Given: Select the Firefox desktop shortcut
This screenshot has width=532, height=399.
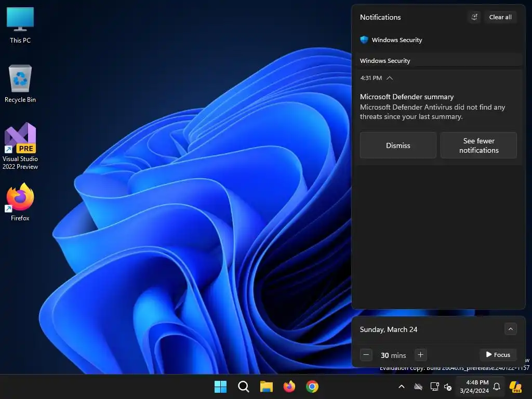Looking at the screenshot, I should tap(20, 202).
